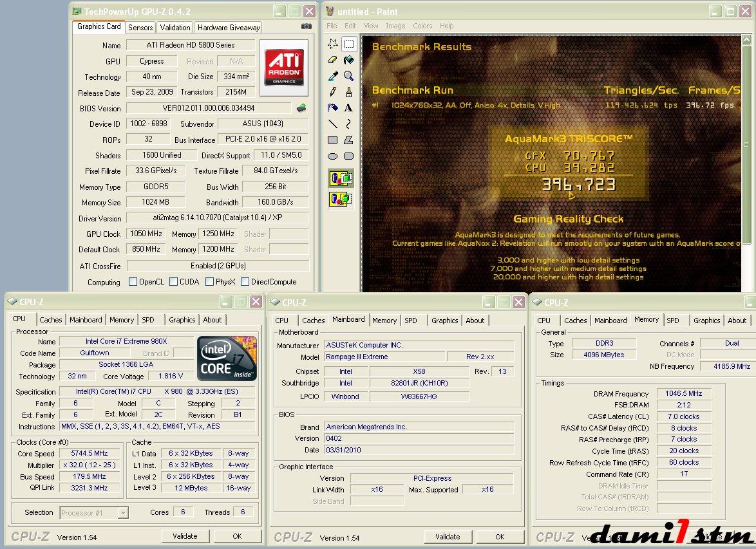Choose the Pencil tool in Paint

point(333,91)
